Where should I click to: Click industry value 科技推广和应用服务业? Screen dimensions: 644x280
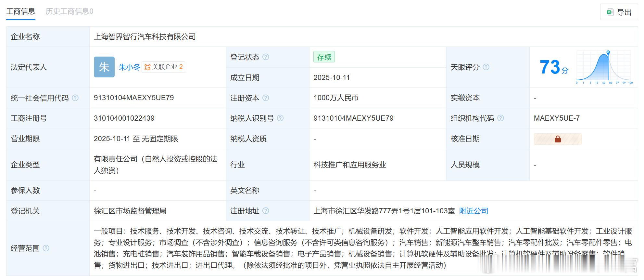(x=350, y=165)
